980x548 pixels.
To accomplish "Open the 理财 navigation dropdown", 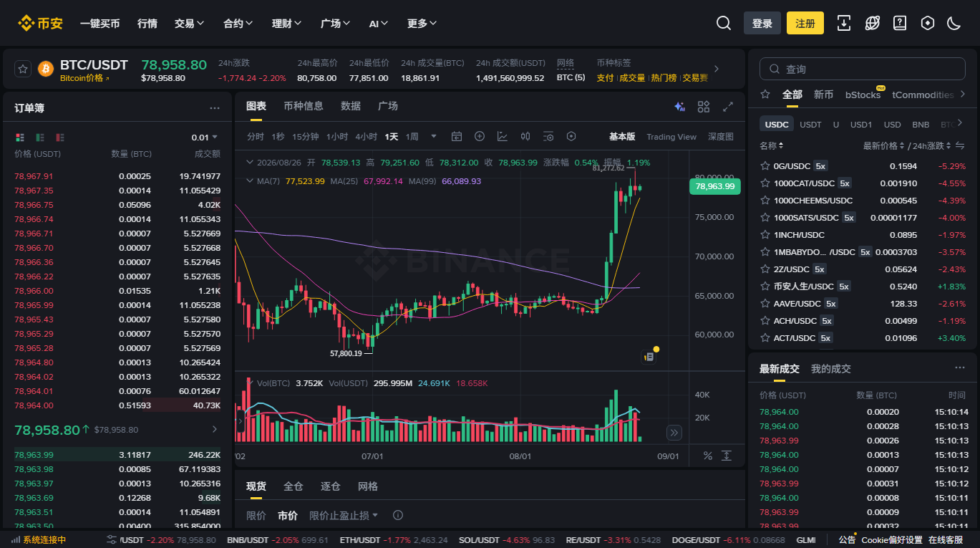I will 287,24.
